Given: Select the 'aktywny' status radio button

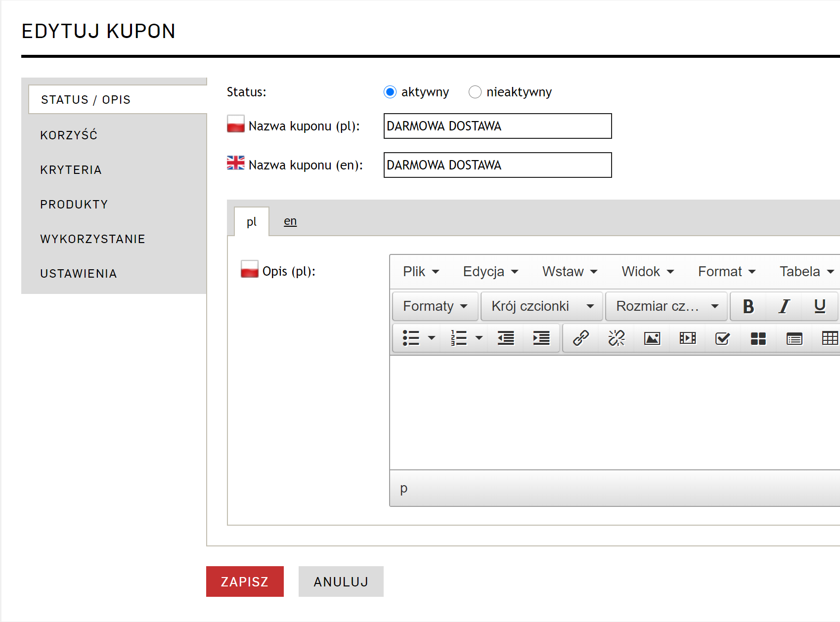Looking at the screenshot, I should 390,92.
